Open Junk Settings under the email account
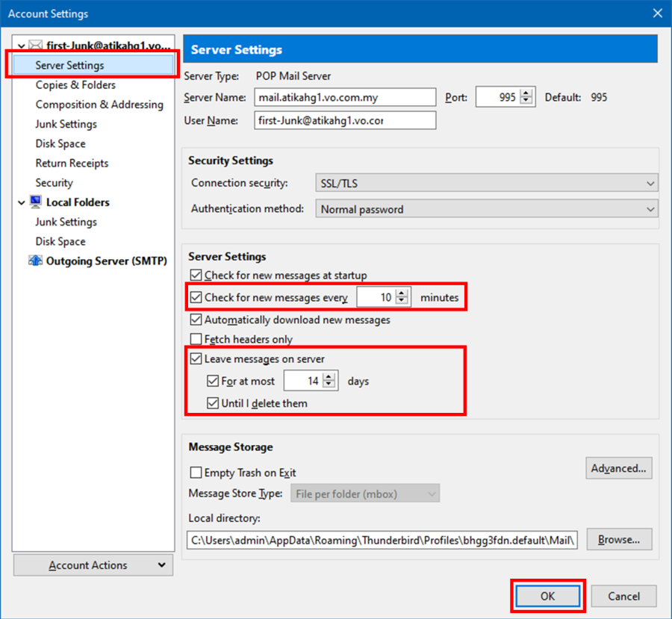Viewport: 672px width, 619px height. [66, 124]
